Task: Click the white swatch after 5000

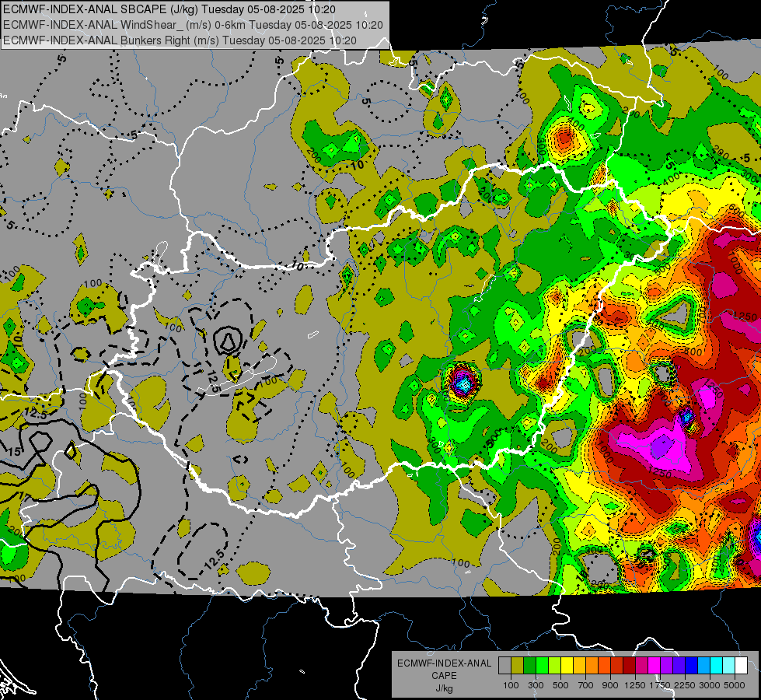Action: click(741, 666)
